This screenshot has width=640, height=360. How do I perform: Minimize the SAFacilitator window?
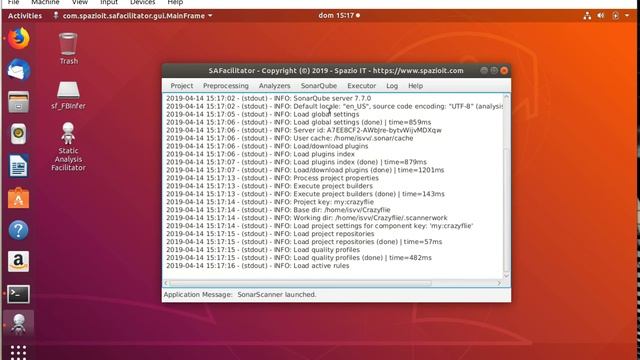tap(484, 70)
